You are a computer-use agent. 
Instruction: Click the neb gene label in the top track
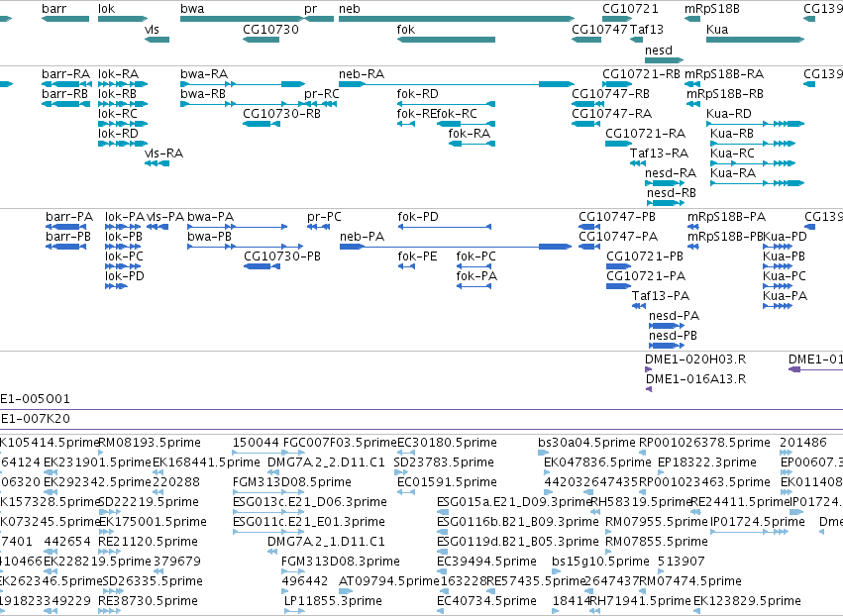(x=350, y=9)
